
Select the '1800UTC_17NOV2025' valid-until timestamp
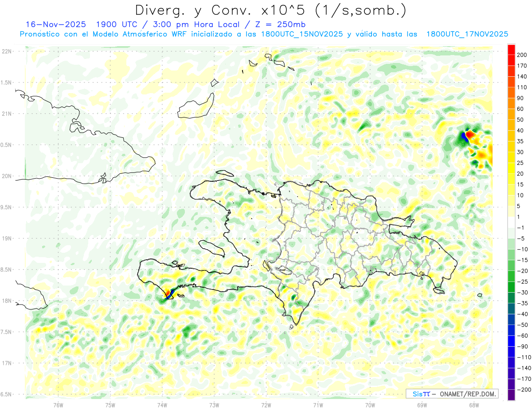(x=467, y=34)
